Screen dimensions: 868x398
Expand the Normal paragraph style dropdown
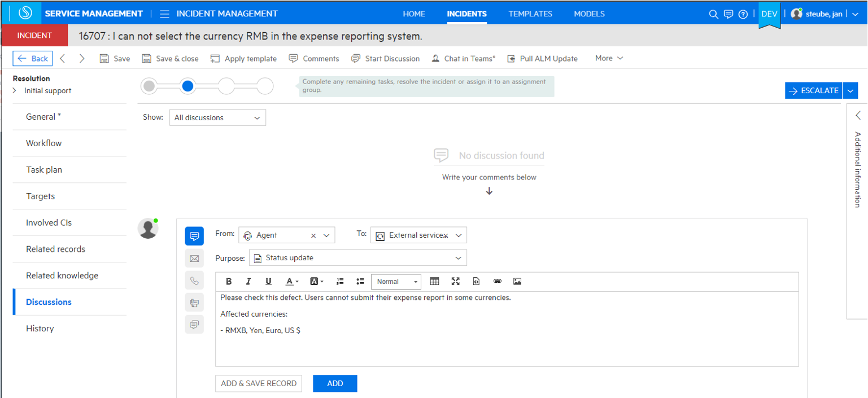[x=396, y=281]
